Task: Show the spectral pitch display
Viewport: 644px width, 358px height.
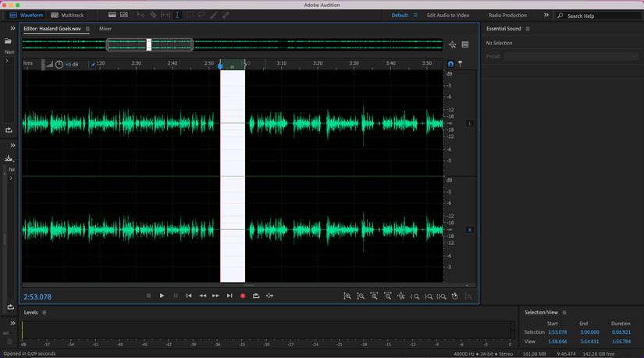Action: click(x=123, y=15)
